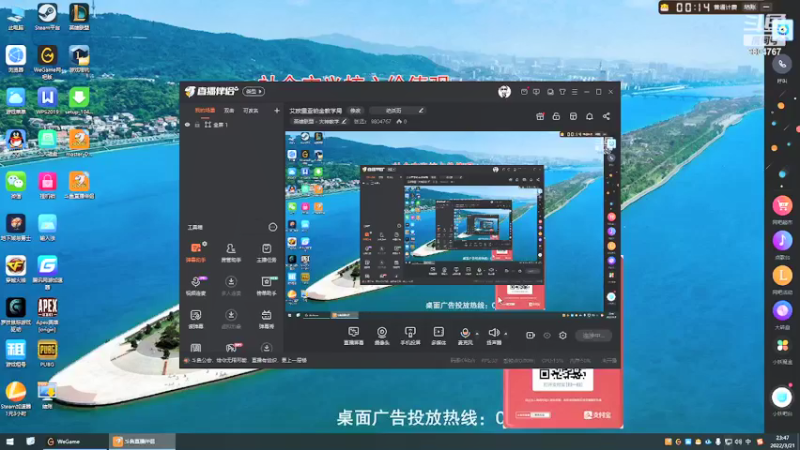Click the record camera icon in bottom bar
The width and height of the screenshot is (800, 450).
pyautogui.click(x=531, y=335)
